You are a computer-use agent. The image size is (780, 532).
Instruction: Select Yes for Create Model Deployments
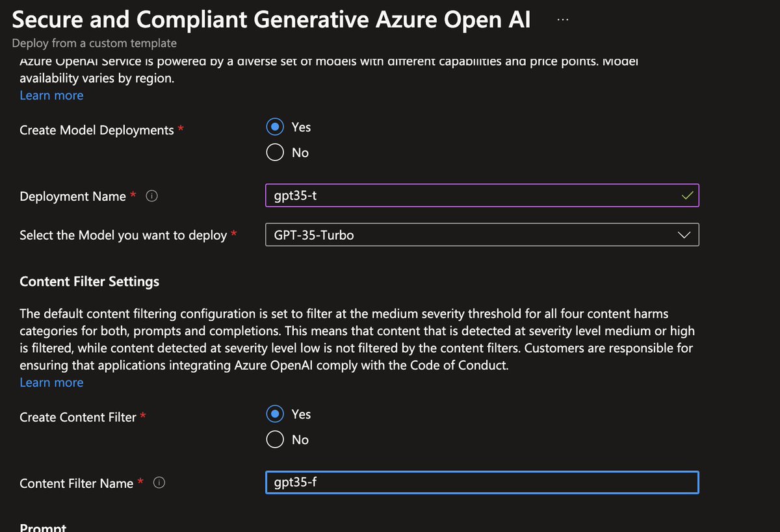point(275,127)
